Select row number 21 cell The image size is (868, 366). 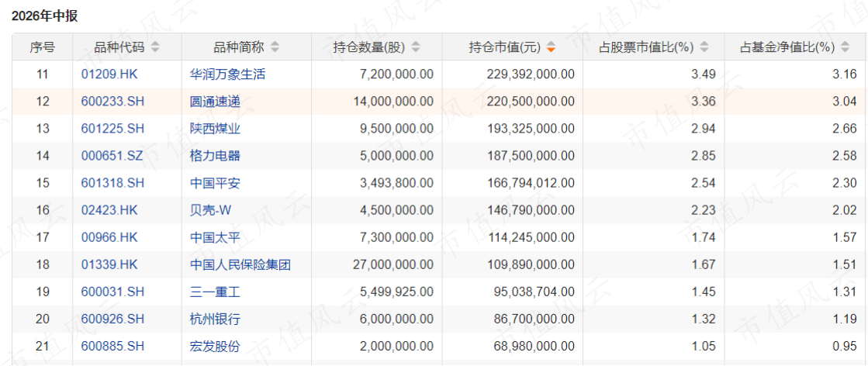pos(43,346)
